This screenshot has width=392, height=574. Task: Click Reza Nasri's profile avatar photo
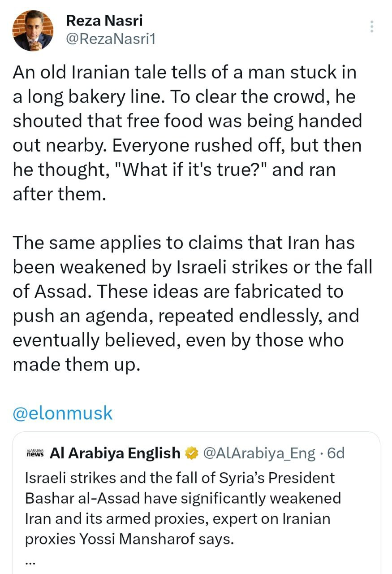tap(33, 31)
